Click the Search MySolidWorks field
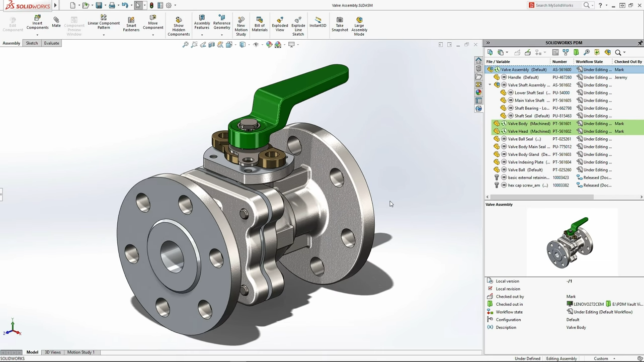 coord(557,6)
